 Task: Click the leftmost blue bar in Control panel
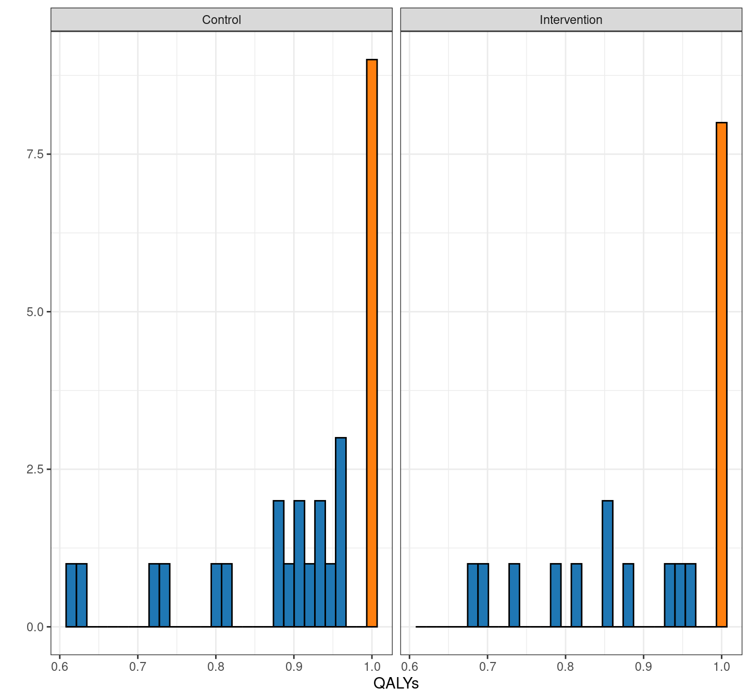[71, 595]
